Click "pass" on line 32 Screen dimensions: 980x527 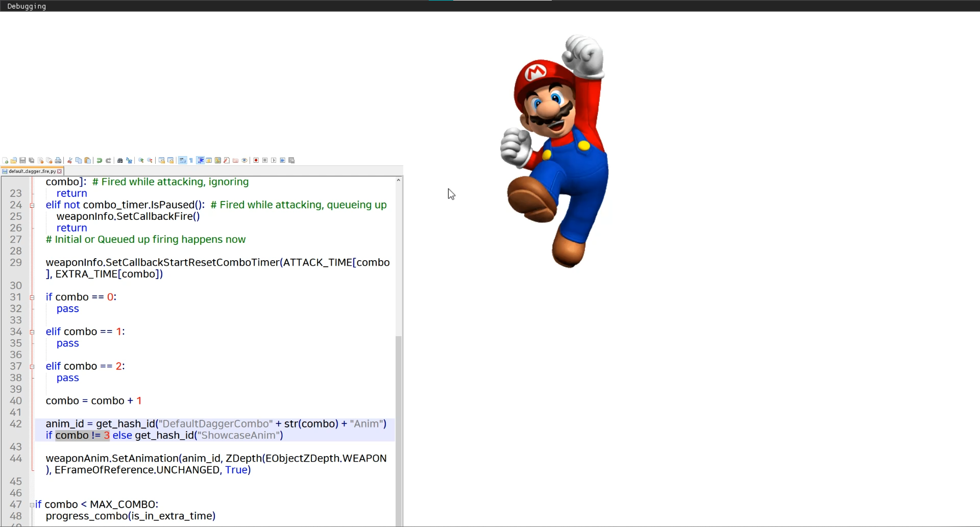[67, 309]
